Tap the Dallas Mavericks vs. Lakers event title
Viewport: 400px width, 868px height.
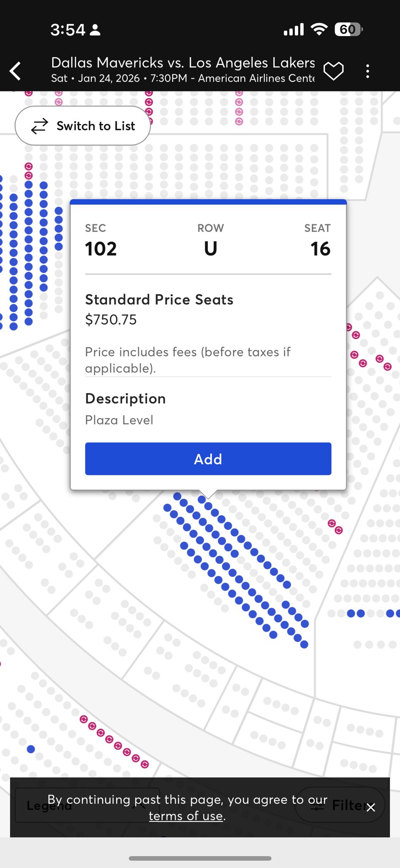[183, 63]
